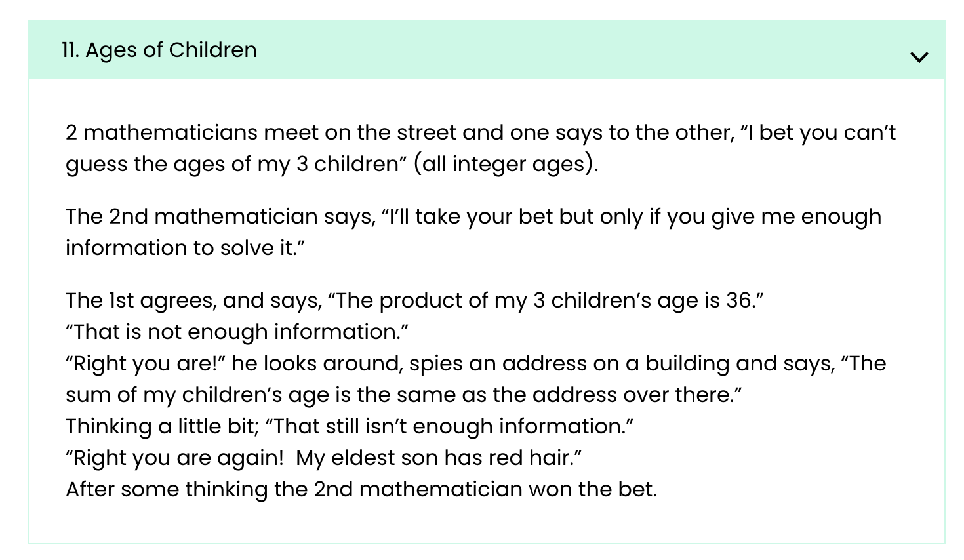Viewport: 964px width, 560px height.
Task: Click the line starting "sum of my children's age"
Action: point(403,395)
